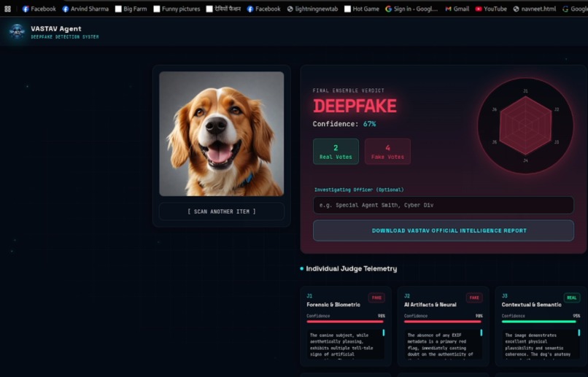Open the YouTube bookmark
This screenshot has width=588, height=377.
click(x=491, y=9)
